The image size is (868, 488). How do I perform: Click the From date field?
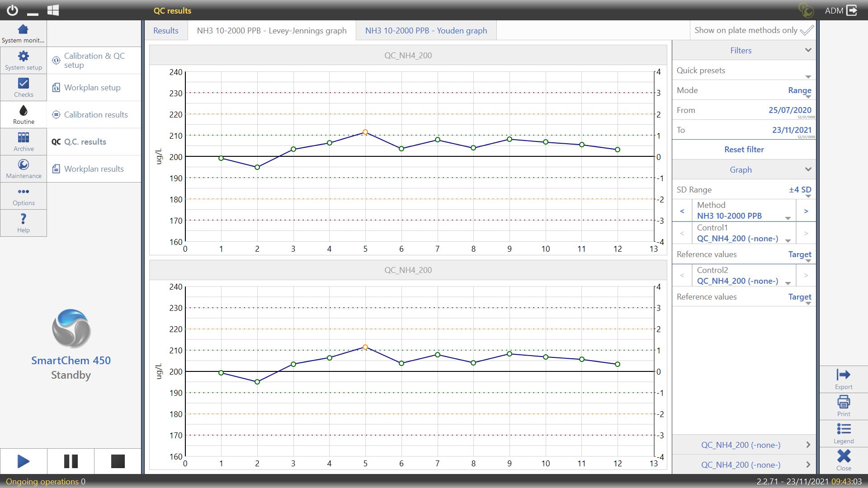[x=789, y=110]
